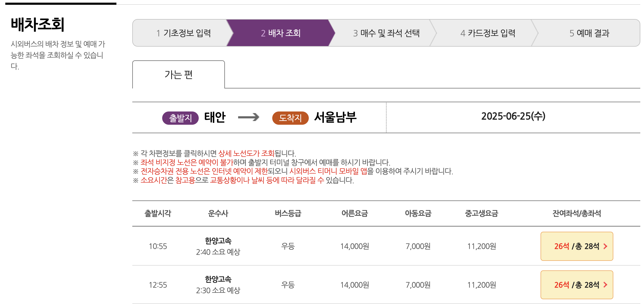Select the seat count button for 12:55
The width and height of the screenshot is (644, 304).
[577, 285]
